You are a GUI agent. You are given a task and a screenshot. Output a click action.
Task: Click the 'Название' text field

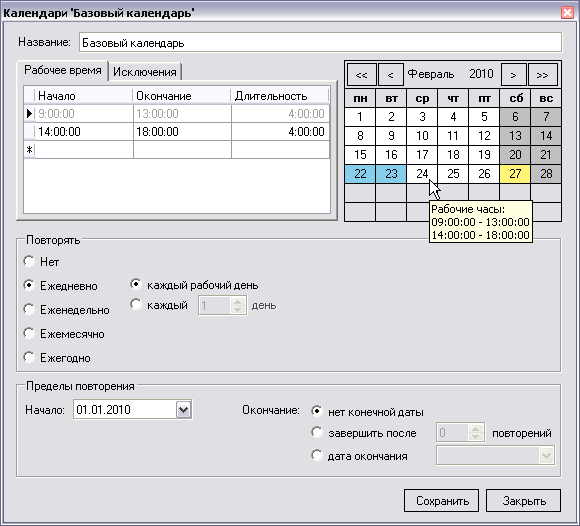tap(320, 43)
